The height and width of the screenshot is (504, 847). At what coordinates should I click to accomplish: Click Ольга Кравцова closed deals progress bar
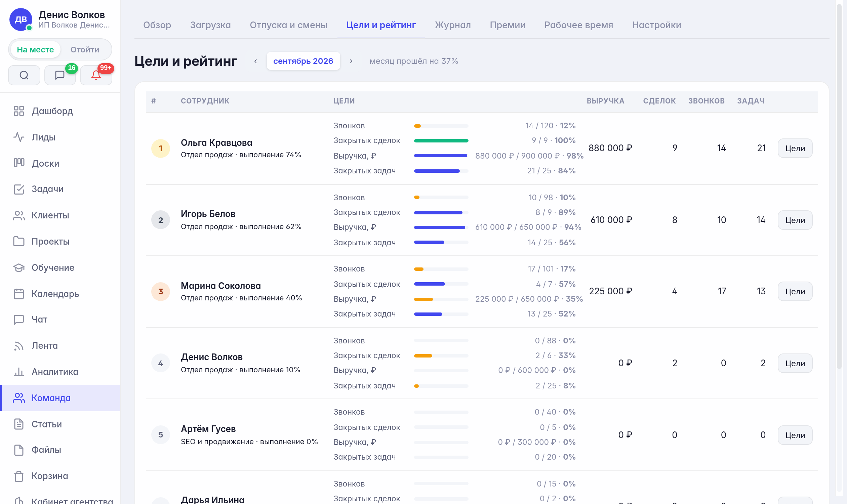(x=441, y=140)
